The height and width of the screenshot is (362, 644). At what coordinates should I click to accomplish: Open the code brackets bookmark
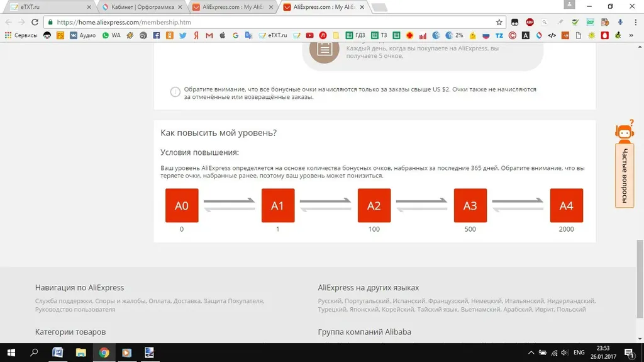coord(552,35)
